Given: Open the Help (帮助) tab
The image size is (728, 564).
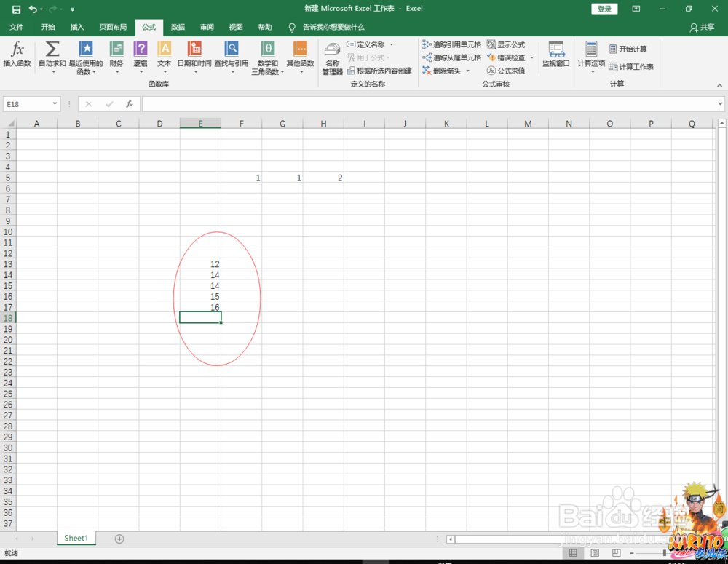Looking at the screenshot, I should coord(265,27).
